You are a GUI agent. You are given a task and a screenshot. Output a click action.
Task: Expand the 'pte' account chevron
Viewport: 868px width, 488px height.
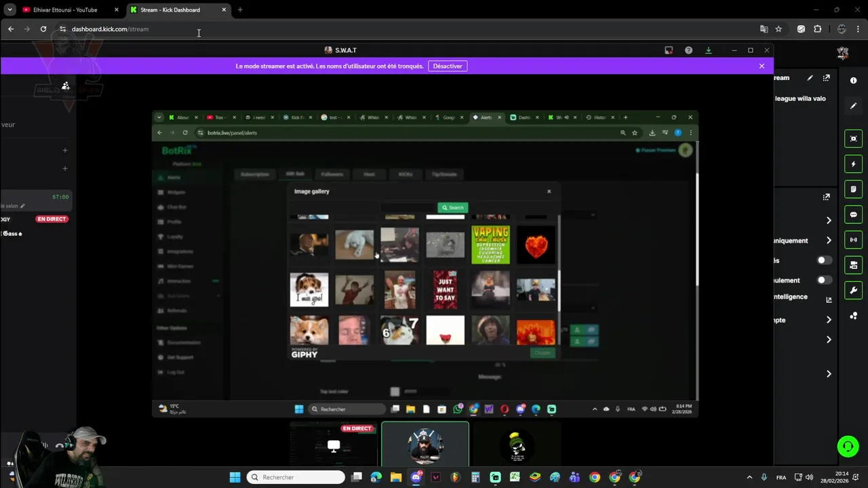(829, 320)
